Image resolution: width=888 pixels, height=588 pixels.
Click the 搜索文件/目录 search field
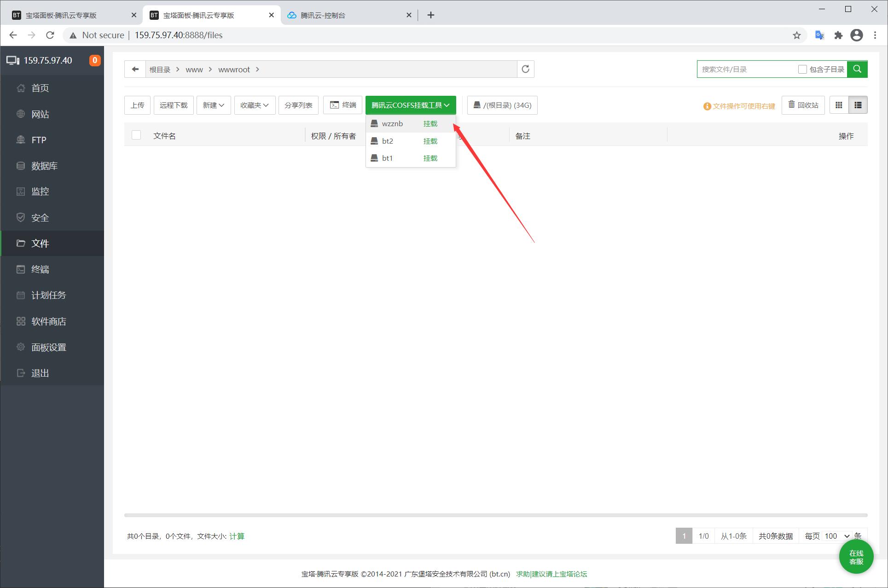click(x=747, y=69)
